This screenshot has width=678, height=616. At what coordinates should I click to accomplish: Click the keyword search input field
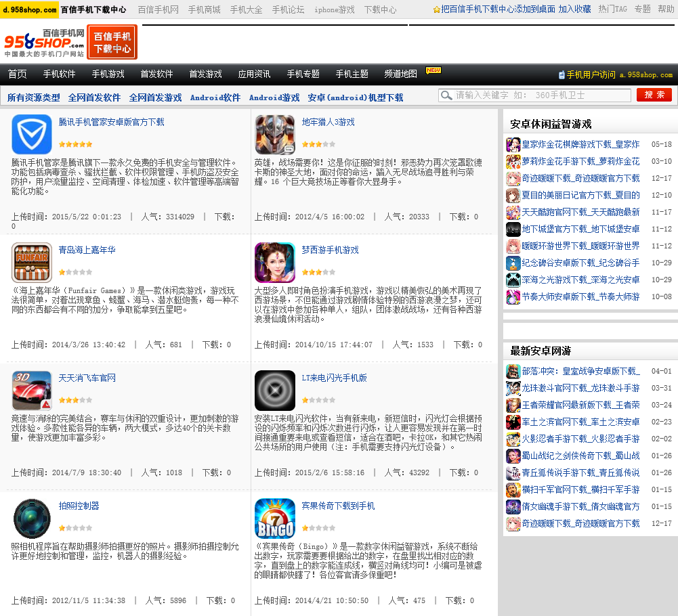[x=535, y=95]
